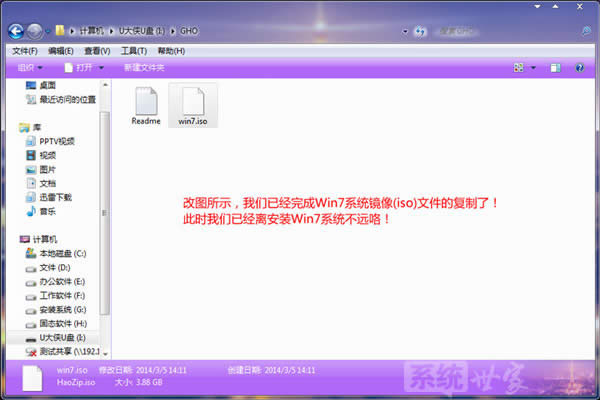This screenshot has height=400, width=600.
Task: Click the file icon in the details pane
Action: (32, 378)
